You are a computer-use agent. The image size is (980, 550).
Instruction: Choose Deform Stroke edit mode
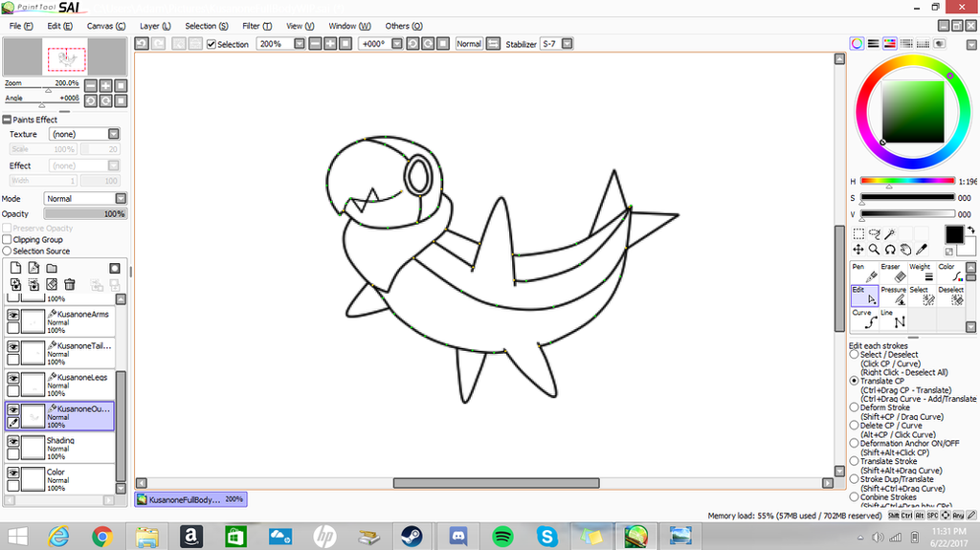(x=855, y=407)
